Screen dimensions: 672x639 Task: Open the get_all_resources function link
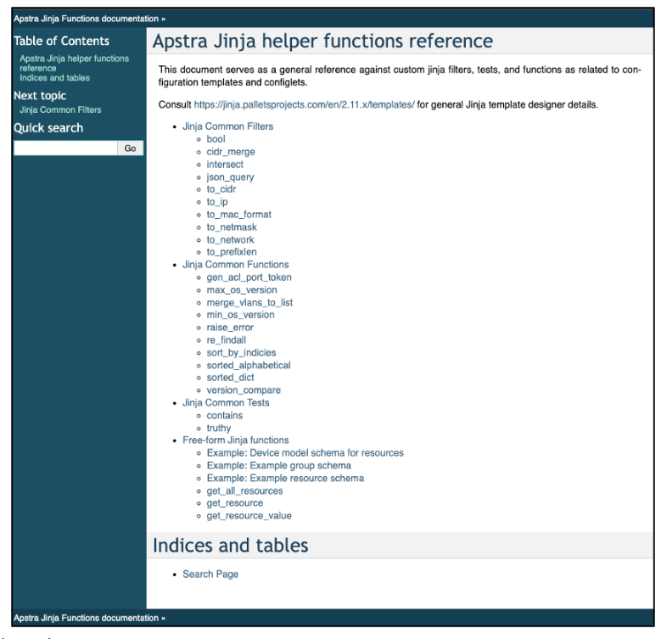(x=244, y=491)
